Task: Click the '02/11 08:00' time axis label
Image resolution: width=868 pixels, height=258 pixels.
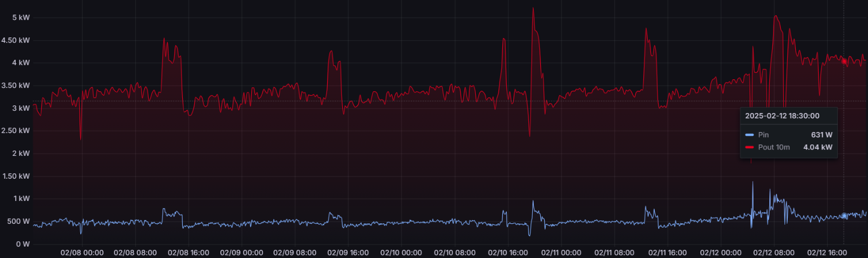Action: [614, 253]
